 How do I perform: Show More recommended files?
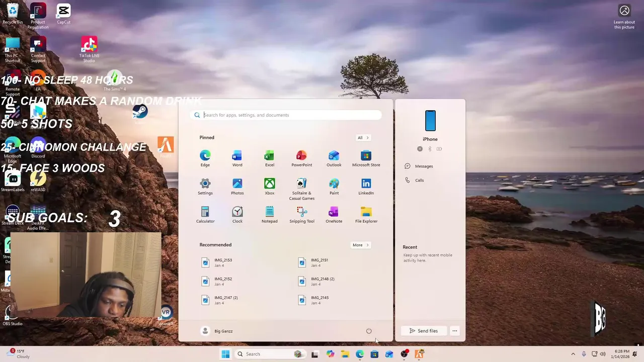coord(360,245)
